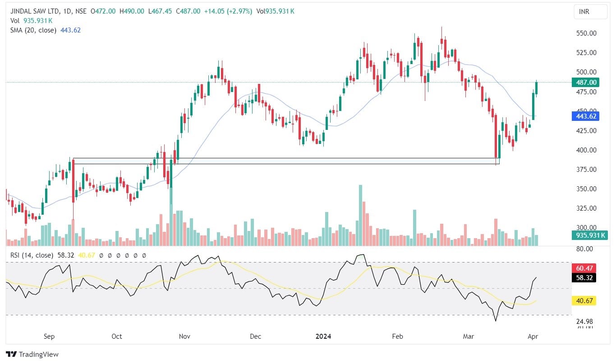Click the 500.00 price axis label
The image size is (616, 364).
[587, 72]
